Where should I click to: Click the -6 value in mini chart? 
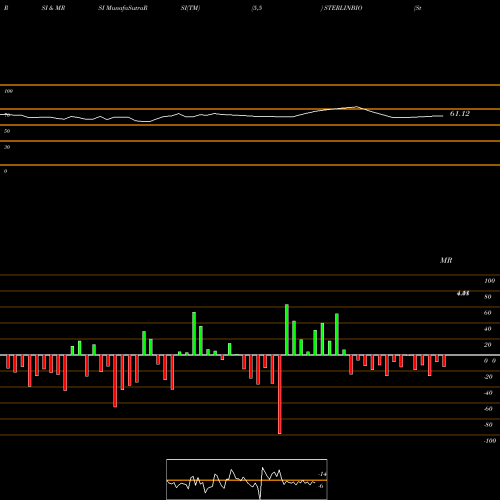(321, 486)
